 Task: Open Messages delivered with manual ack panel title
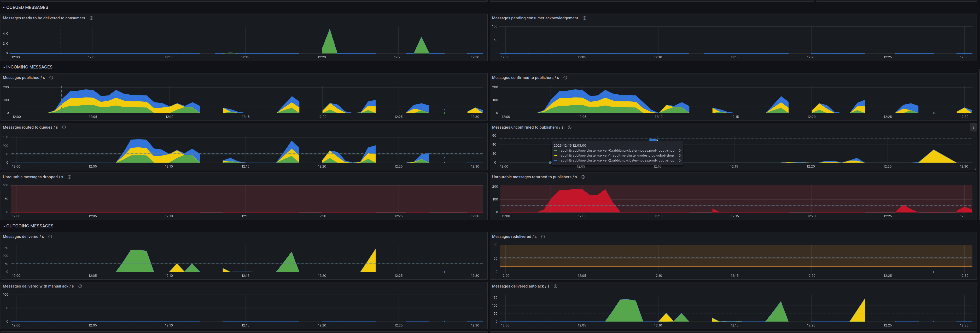pos(38,286)
